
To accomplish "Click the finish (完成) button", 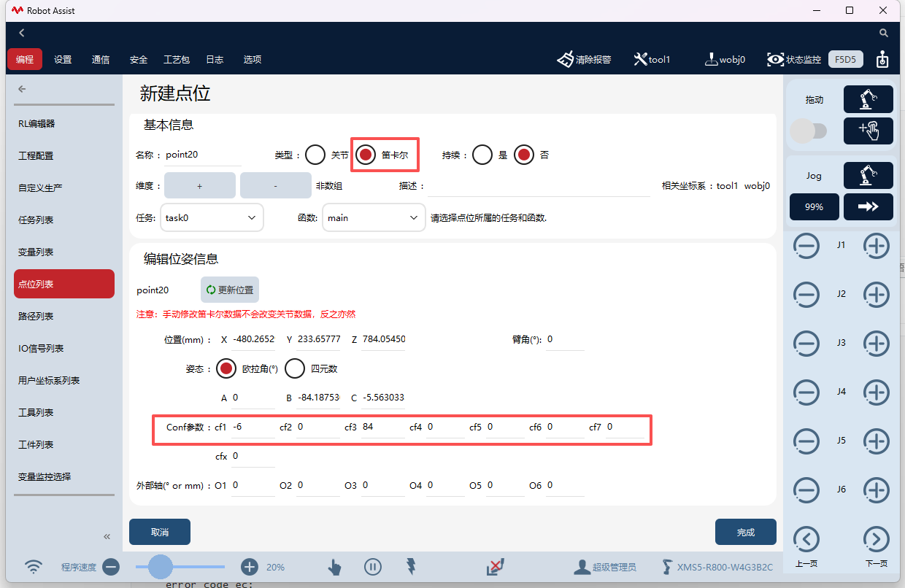I will pyautogui.click(x=745, y=532).
